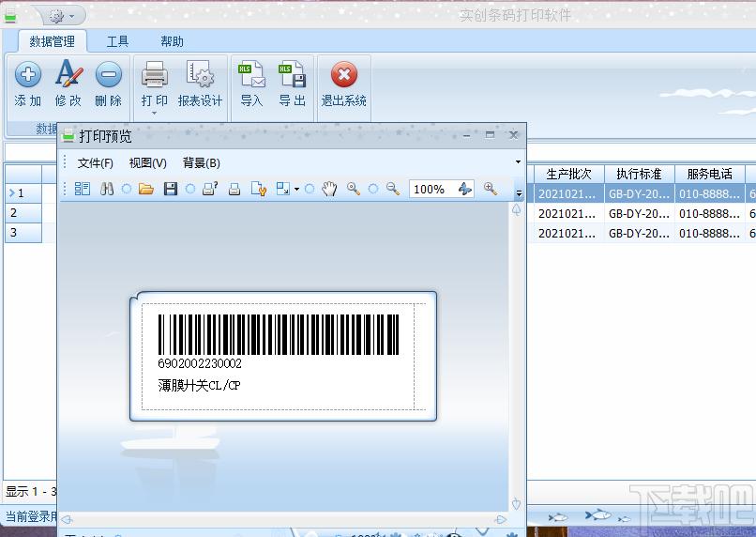756x537 pixels.
Task: Click horizontal scrollbar left arrow in preview
Action: 67,519
